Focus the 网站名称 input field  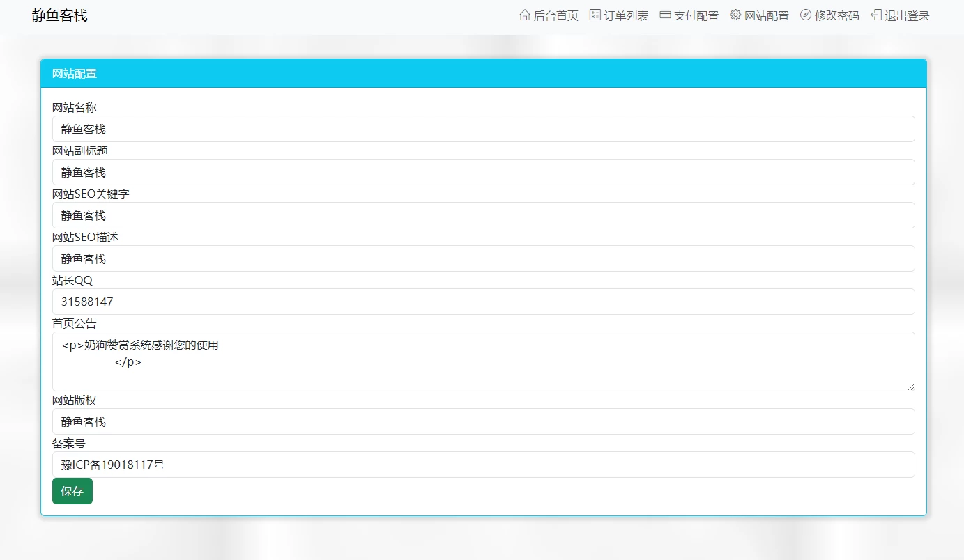483,129
